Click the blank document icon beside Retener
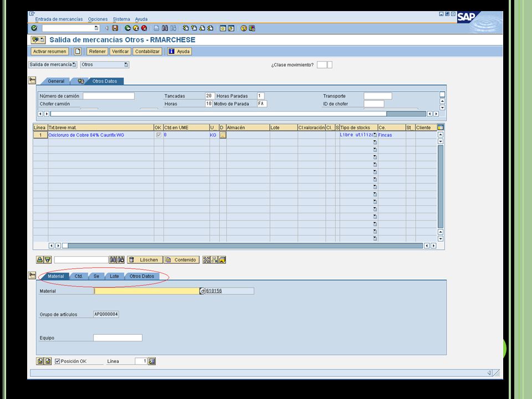 click(78, 51)
